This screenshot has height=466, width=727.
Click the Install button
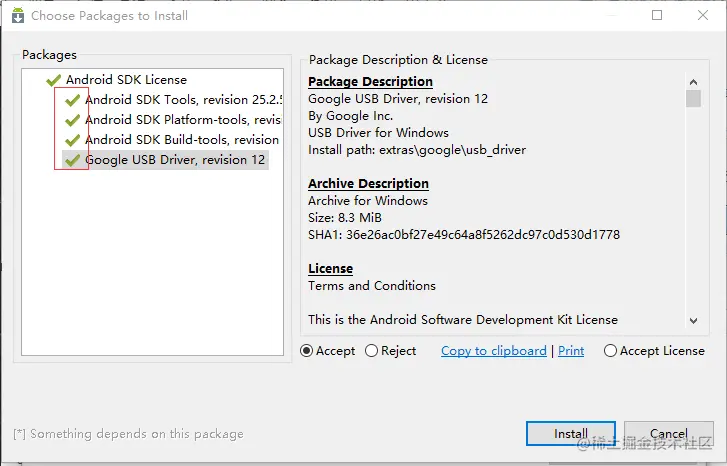click(x=571, y=434)
